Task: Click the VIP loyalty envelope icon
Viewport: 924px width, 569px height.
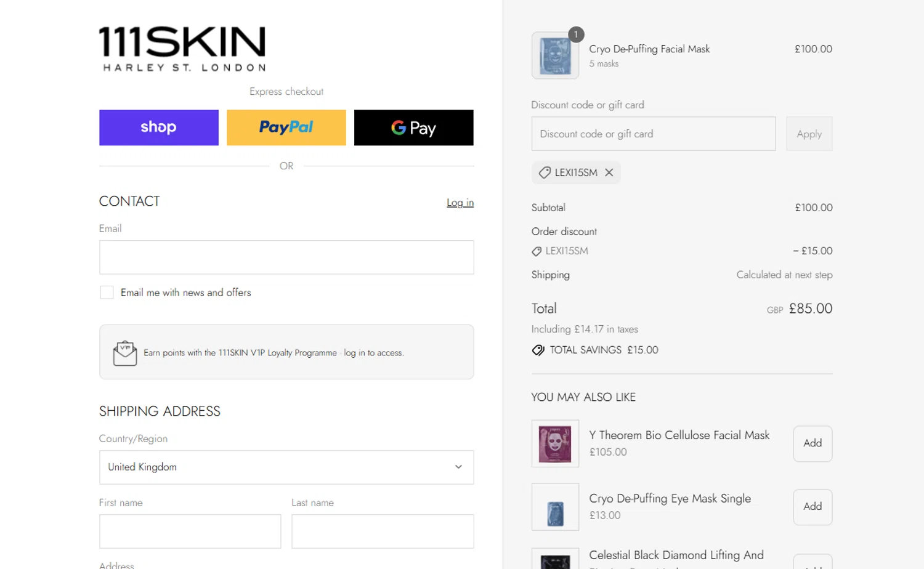Action: point(125,353)
